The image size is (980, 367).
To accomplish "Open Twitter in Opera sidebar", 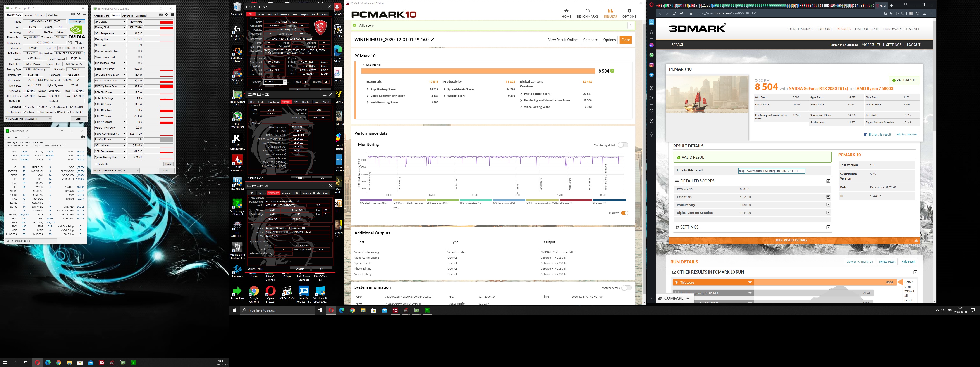I will [x=651, y=75].
